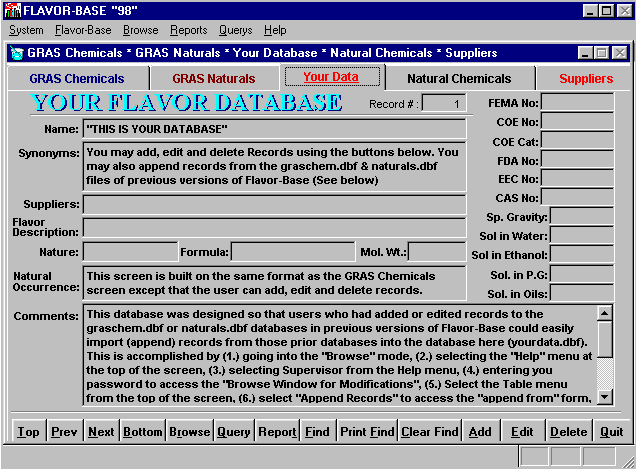The width and height of the screenshot is (636, 469).
Task: Go to first record with Top button
Action: tap(28, 432)
